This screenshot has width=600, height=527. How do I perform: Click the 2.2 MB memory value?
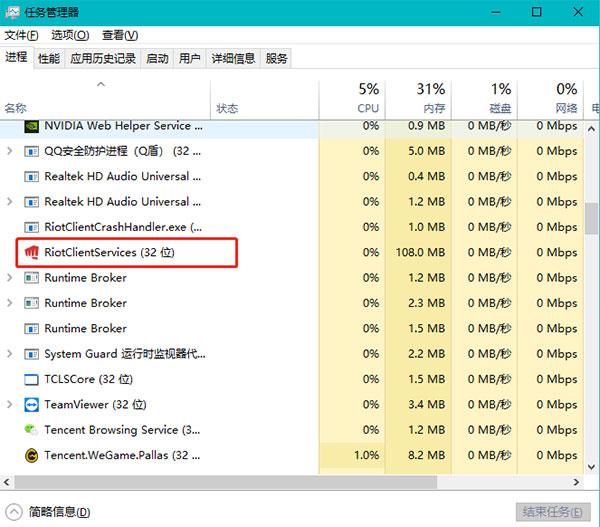426,354
